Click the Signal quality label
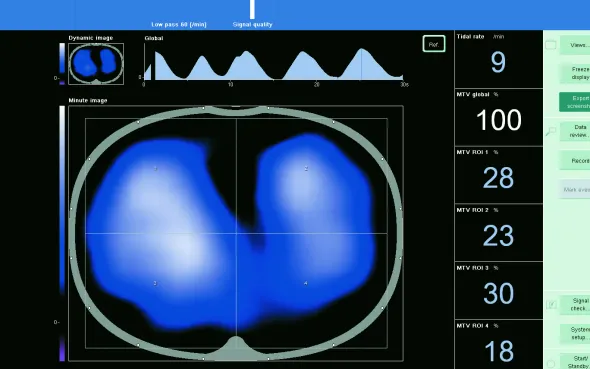 coord(252,24)
